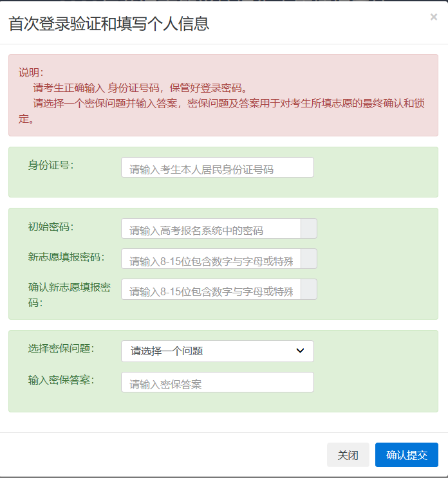Image resolution: width=448 pixels, height=478 pixels.
Task: Click the 确认新志愿填报密码 label text
Action: click(x=70, y=295)
